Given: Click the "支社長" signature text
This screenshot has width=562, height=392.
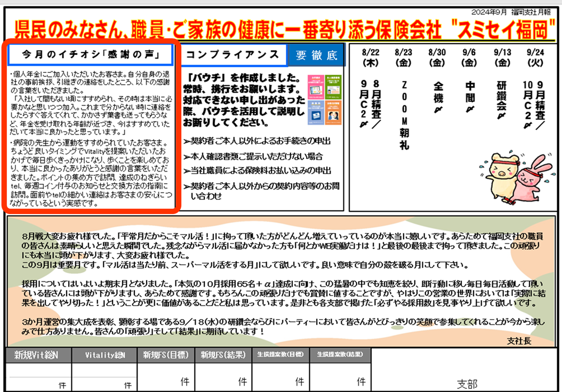Looking at the screenshot, I should coord(519,341).
